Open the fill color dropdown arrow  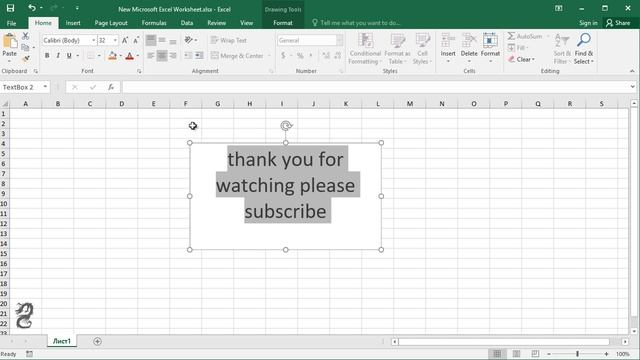pos(120,56)
